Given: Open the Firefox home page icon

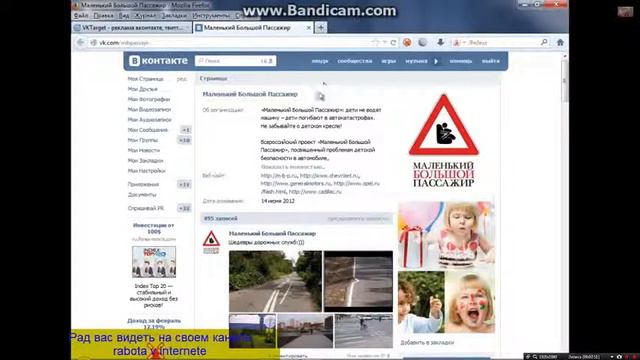Looking at the screenshot, I should pyautogui.click(x=560, y=42).
